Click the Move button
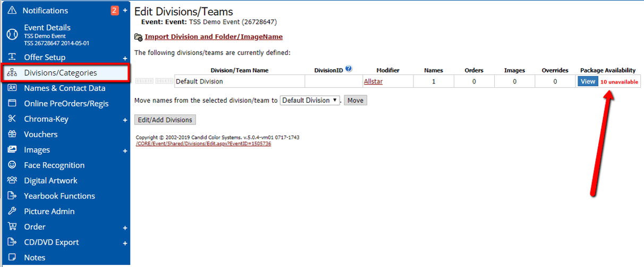The height and width of the screenshot is (267, 644). pos(355,100)
